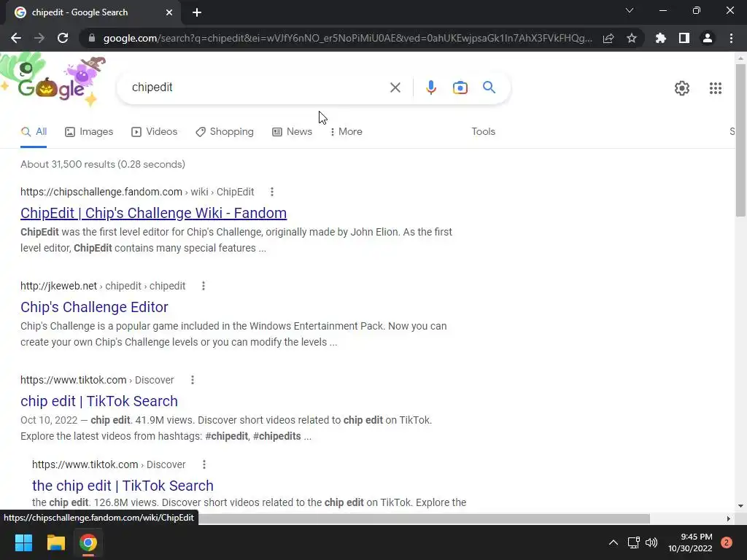747x560 pixels.
Task: Click the browser address bar URL
Action: (347, 38)
